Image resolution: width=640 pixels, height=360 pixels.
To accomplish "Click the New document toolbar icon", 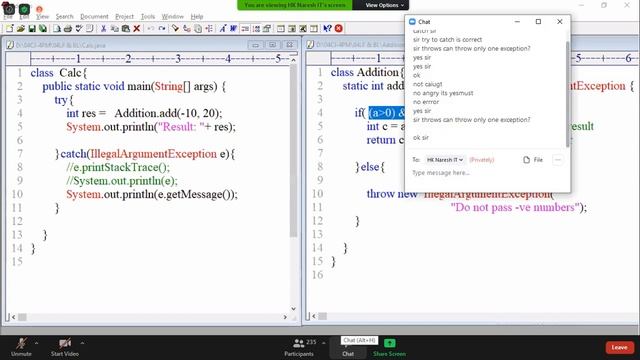I will (x=9, y=29).
